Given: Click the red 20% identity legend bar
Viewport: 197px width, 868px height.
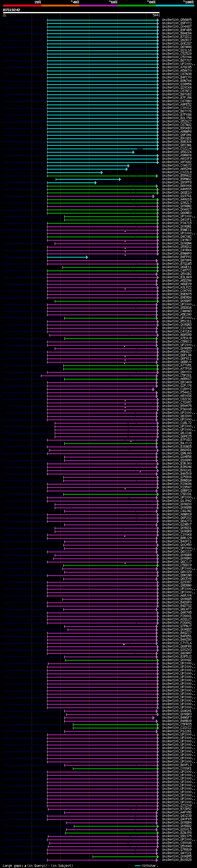Looking at the screenshot, I should point(22,6).
